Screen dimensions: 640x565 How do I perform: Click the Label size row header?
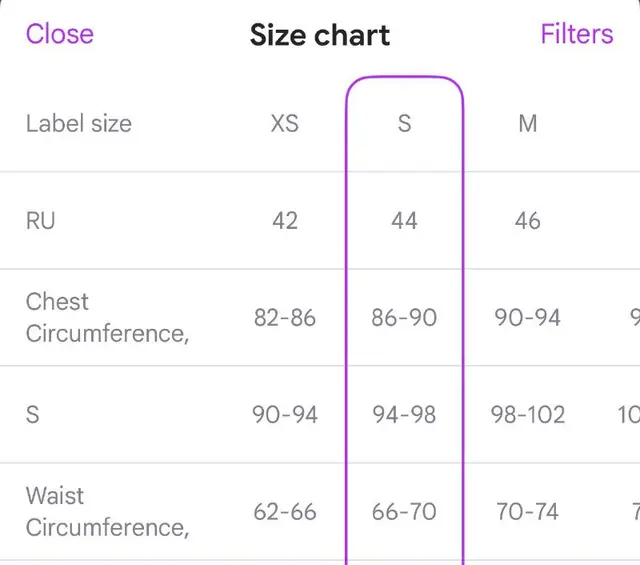point(79,123)
